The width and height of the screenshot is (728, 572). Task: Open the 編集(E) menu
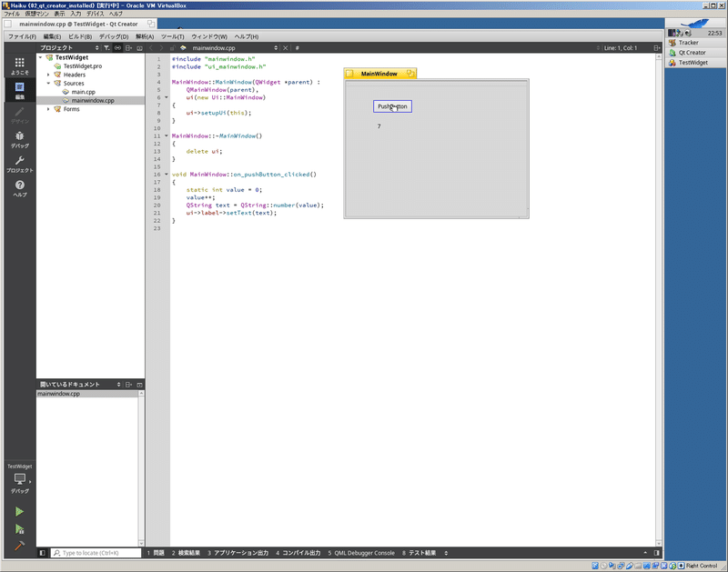point(52,36)
